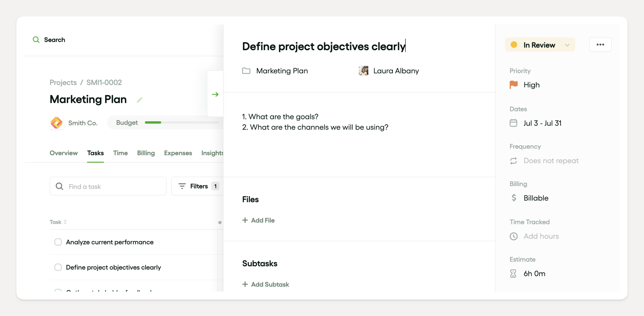Open the In Review status dropdown
Image resolution: width=644 pixels, height=316 pixels.
pyautogui.click(x=540, y=45)
